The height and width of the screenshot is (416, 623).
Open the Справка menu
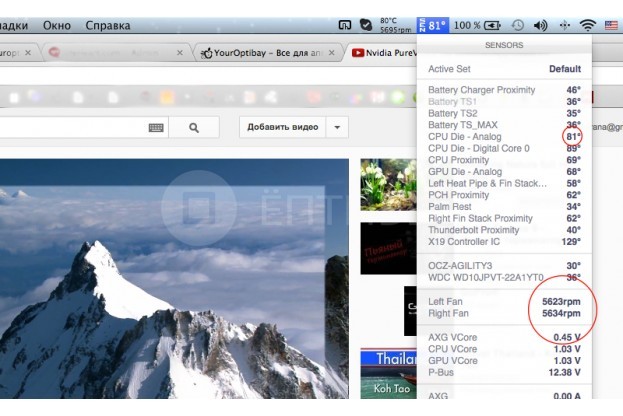(108, 25)
